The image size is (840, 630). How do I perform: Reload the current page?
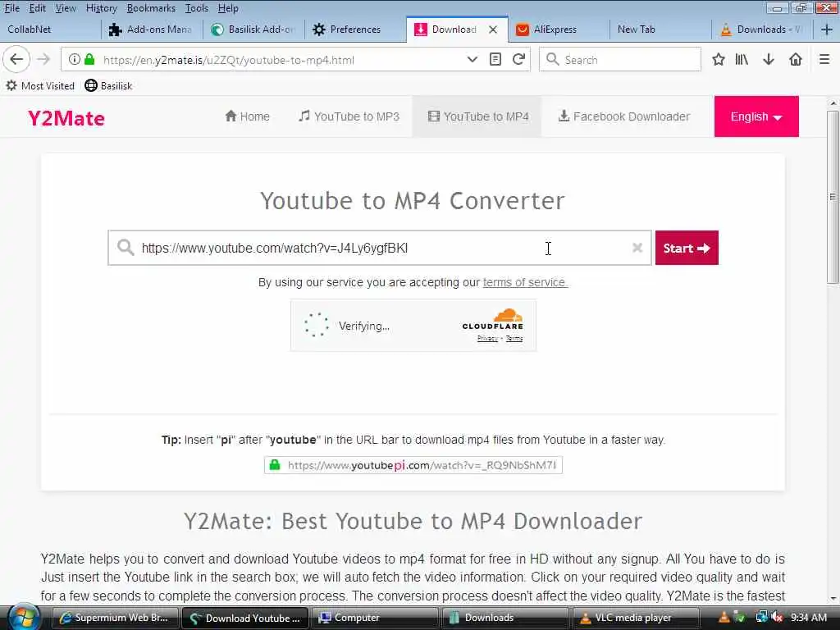518,59
